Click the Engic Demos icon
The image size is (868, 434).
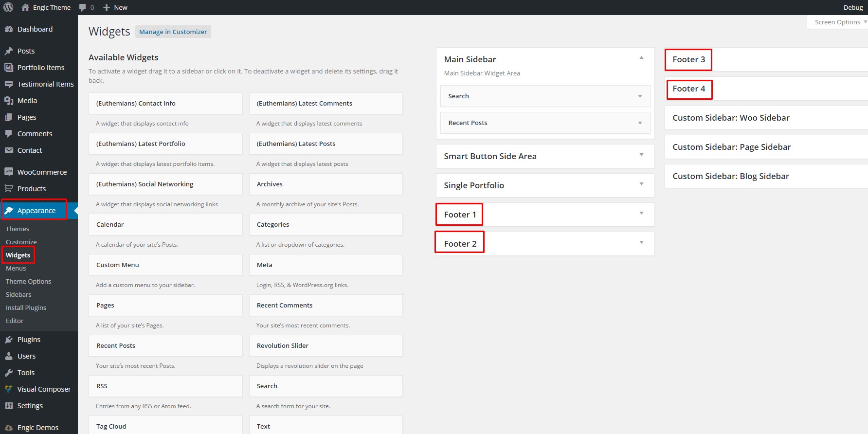click(x=9, y=428)
